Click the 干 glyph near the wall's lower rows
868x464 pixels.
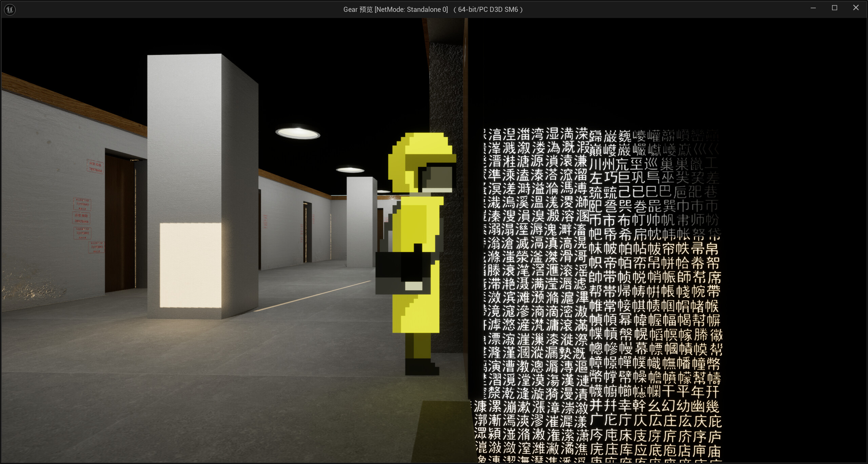coord(669,391)
